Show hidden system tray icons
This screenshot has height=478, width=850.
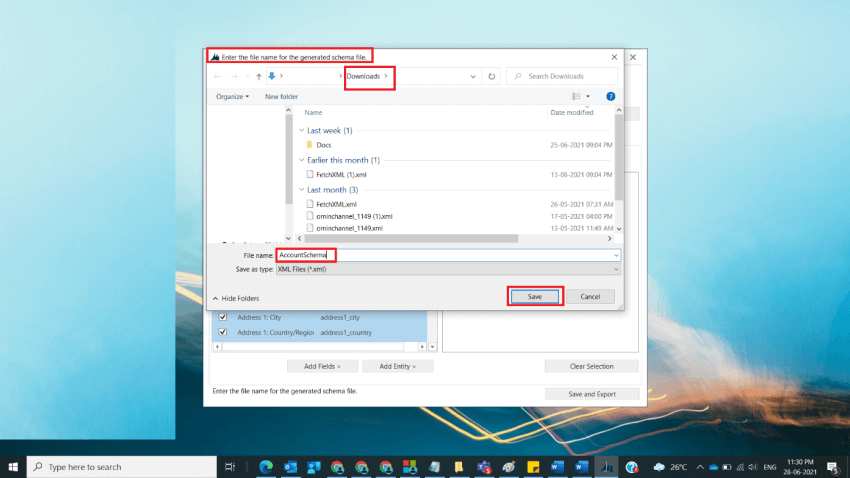tap(700, 467)
